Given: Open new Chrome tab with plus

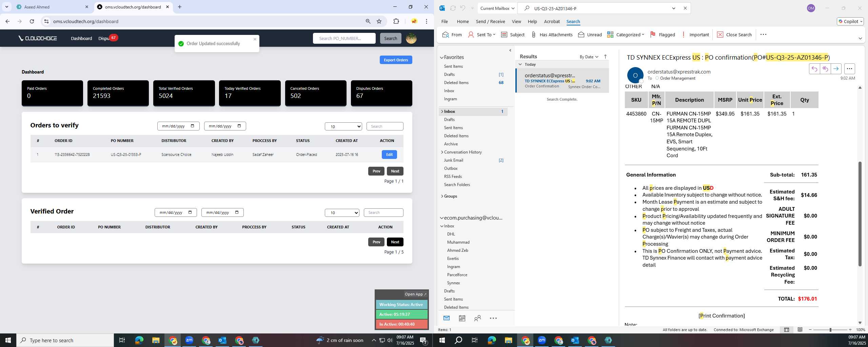Looking at the screenshot, I should coord(180,7).
